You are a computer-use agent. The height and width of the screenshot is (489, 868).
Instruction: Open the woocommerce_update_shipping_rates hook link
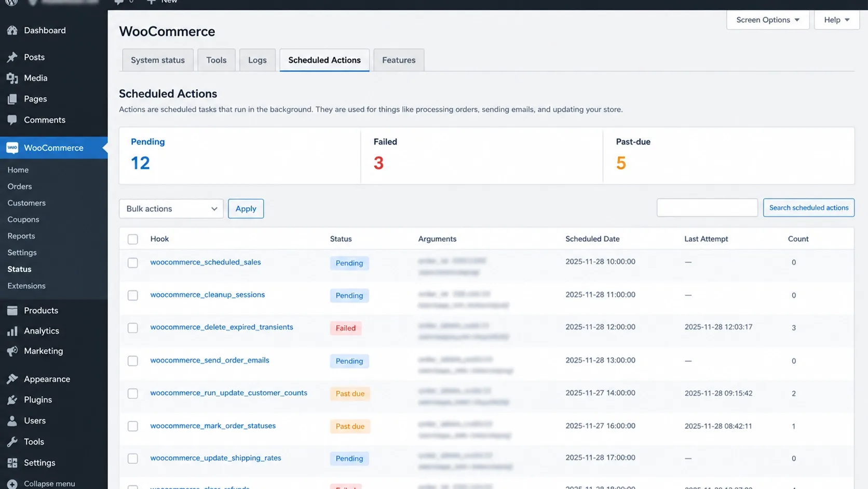click(215, 458)
